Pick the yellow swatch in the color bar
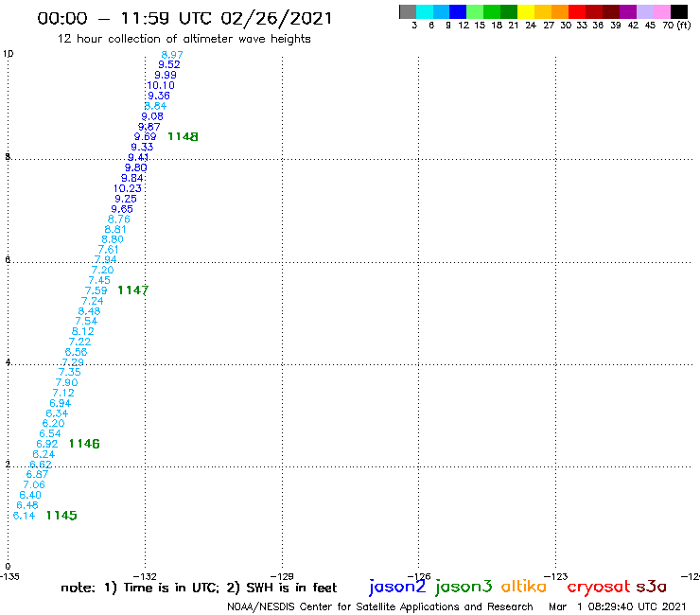The height and width of the screenshot is (615, 700). [x=526, y=11]
